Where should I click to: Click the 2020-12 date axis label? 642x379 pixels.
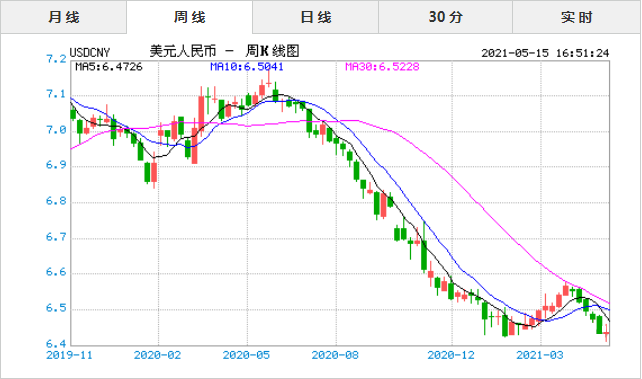tap(451, 355)
